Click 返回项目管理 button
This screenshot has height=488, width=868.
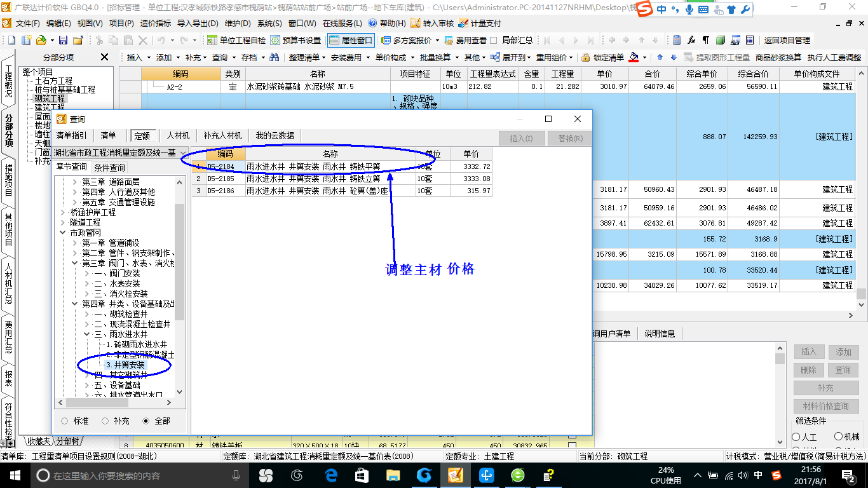pos(787,40)
